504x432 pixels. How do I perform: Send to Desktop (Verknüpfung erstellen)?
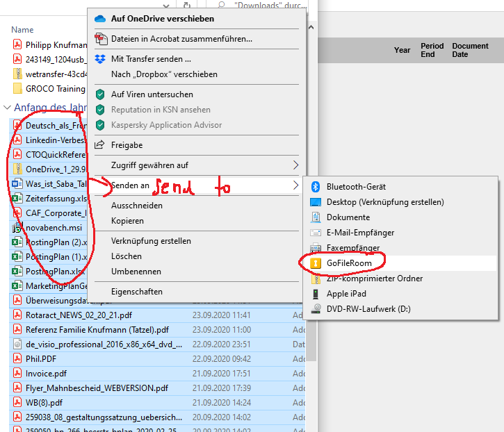point(400,202)
